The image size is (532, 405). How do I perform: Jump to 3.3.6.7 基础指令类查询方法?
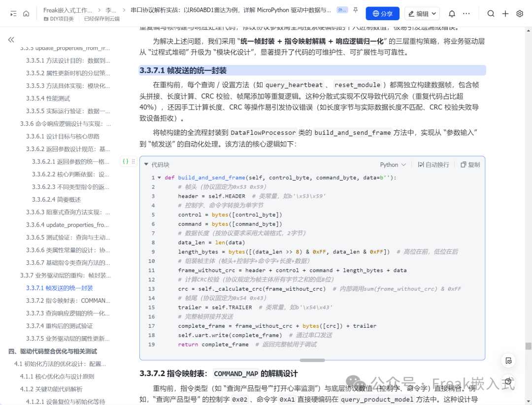pos(68,263)
